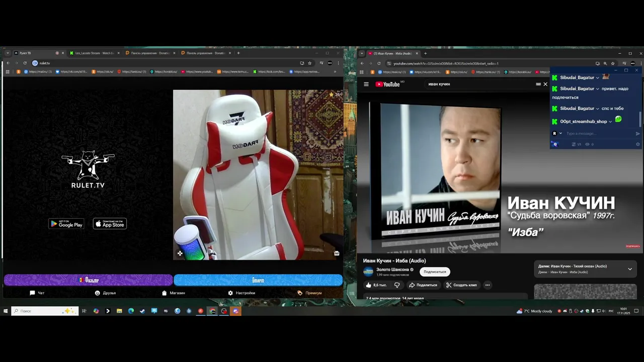The width and height of the screenshot is (644, 362).
Task: Click the Создать клип button
Action: (461, 285)
